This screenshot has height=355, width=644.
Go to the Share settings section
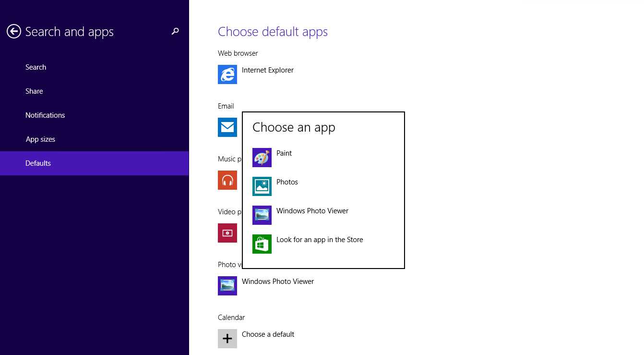(94, 91)
